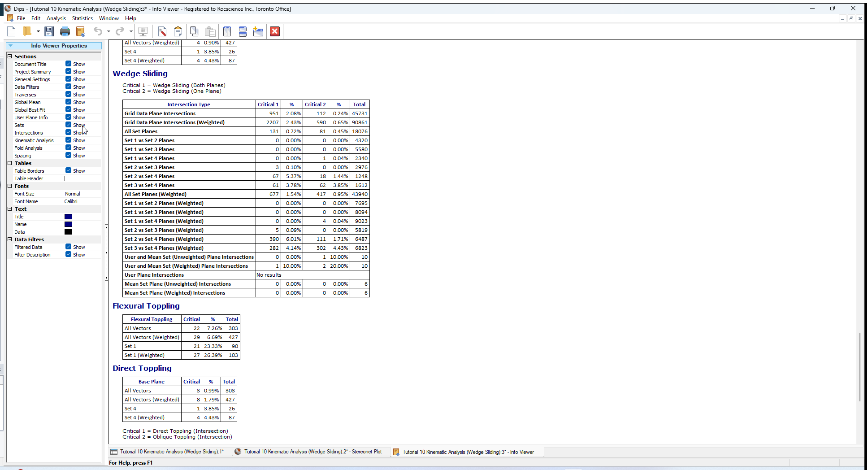The height and width of the screenshot is (470, 868).
Task: Collapse the Sections group
Action: click(x=10, y=56)
